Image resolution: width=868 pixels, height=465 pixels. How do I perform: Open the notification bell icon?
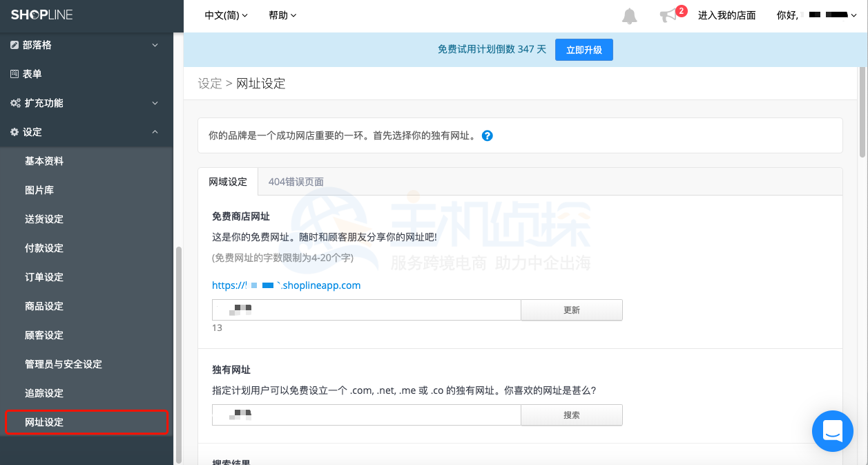[629, 15]
